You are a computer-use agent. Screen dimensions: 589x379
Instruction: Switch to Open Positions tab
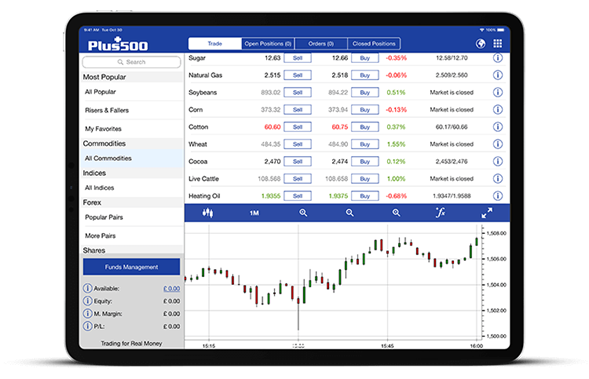click(x=268, y=44)
